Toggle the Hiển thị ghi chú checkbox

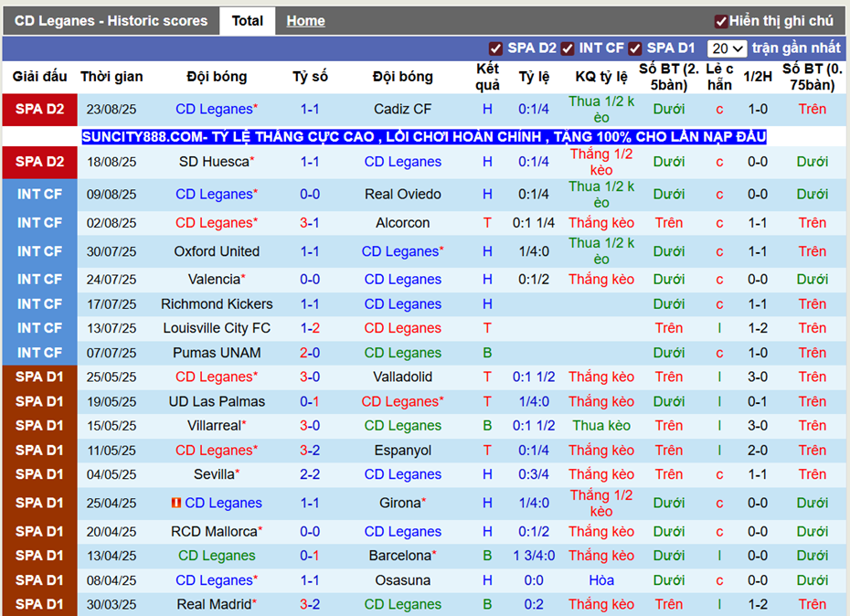[x=721, y=21]
